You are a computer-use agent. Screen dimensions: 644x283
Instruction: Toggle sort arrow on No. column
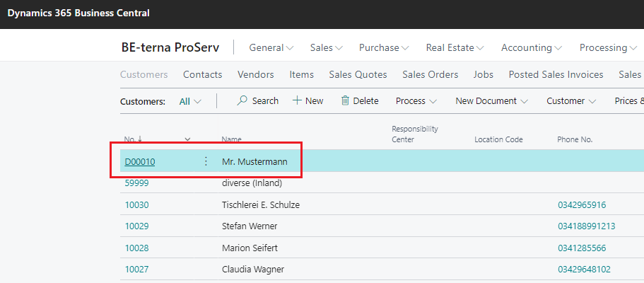(x=140, y=139)
